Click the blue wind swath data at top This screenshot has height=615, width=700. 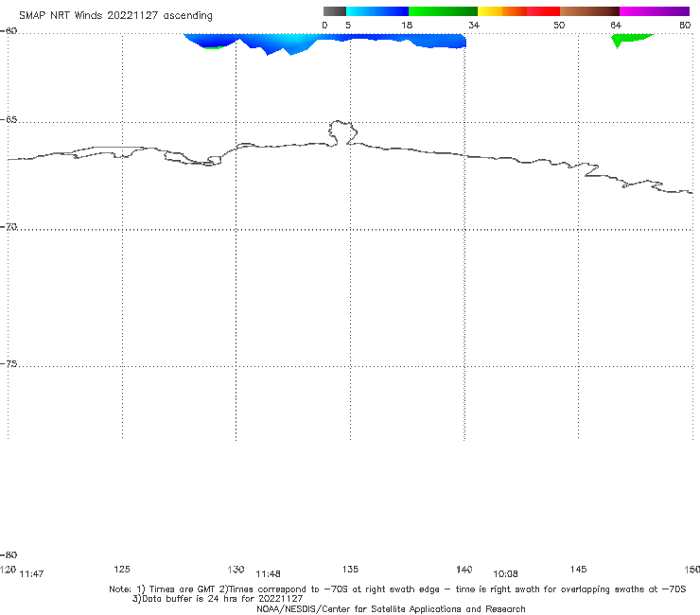[x=325, y=41]
